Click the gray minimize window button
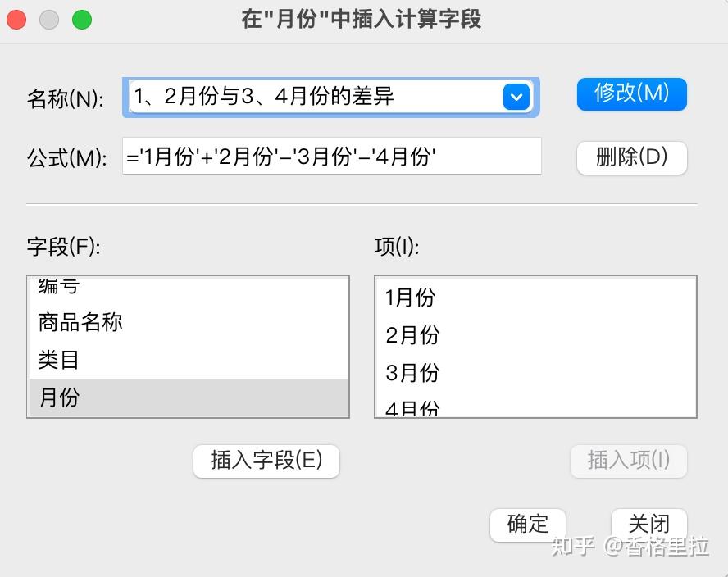This screenshot has height=577, width=728. [49, 20]
